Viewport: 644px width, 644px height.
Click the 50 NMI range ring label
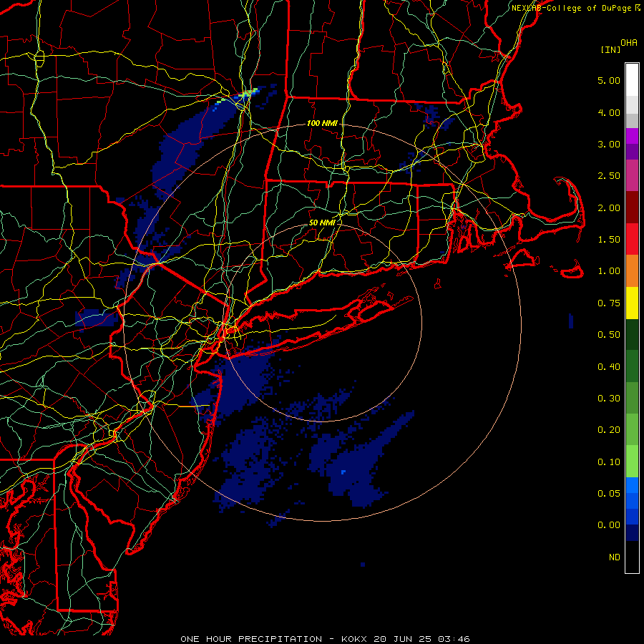point(322,223)
